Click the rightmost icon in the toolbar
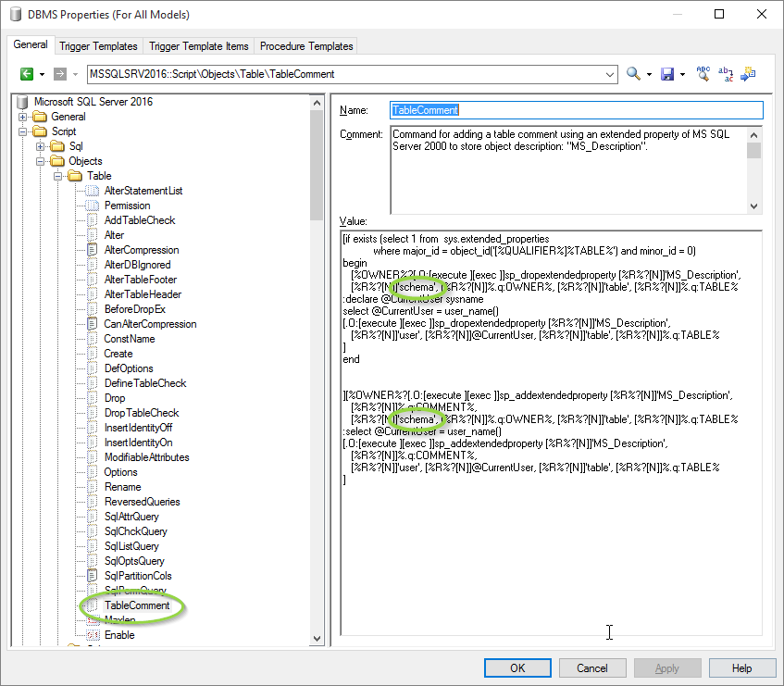The height and width of the screenshot is (686, 784). click(748, 74)
